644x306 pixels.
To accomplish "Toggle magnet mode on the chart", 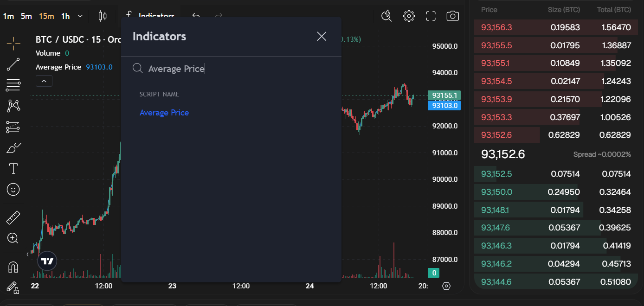I will [x=13, y=267].
